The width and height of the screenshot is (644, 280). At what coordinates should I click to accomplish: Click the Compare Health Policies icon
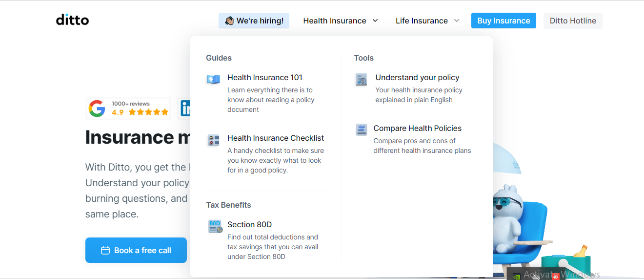pos(361,129)
